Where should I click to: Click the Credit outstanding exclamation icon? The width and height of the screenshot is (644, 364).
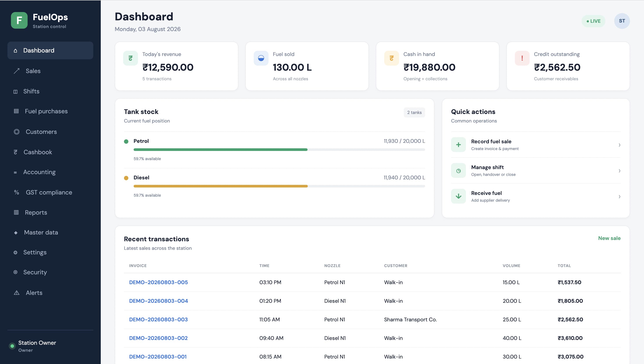[522, 58]
